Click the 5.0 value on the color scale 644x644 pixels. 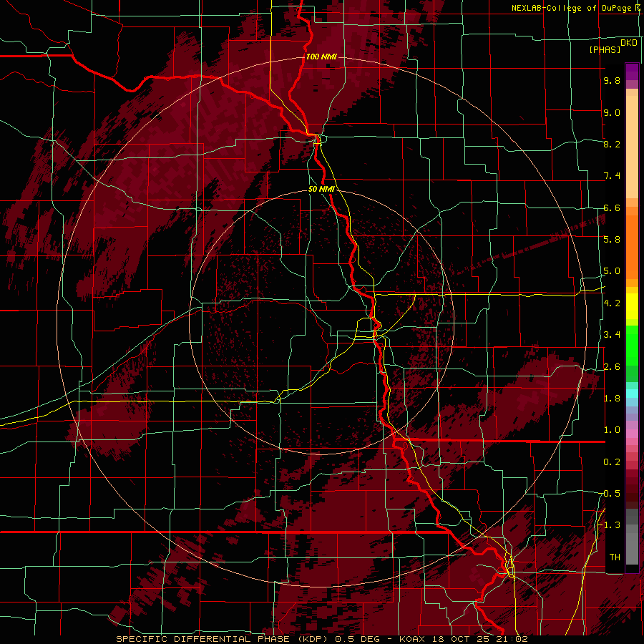pyautogui.click(x=612, y=271)
